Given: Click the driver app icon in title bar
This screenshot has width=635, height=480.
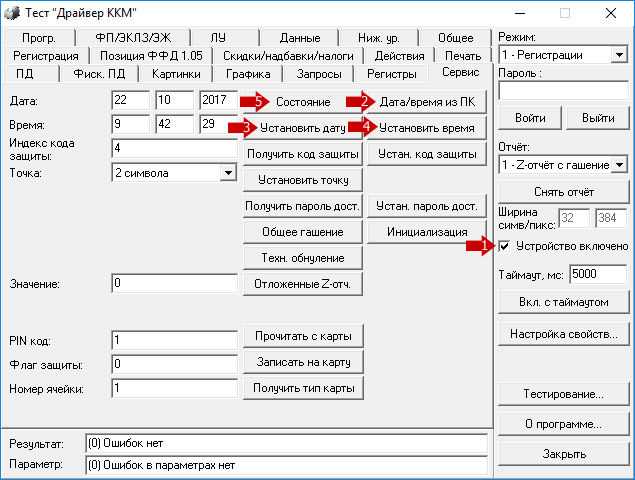Looking at the screenshot, I should pos(12,13).
